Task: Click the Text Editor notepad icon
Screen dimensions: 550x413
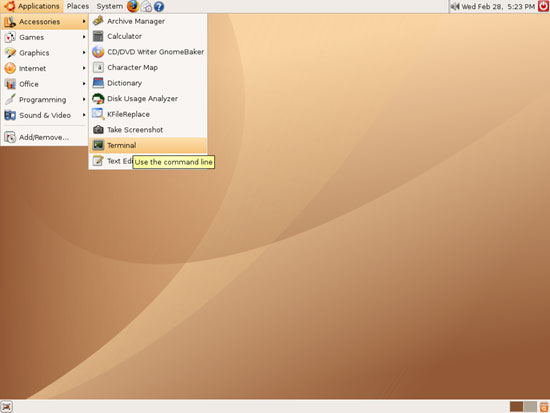Action: click(98, 161)
